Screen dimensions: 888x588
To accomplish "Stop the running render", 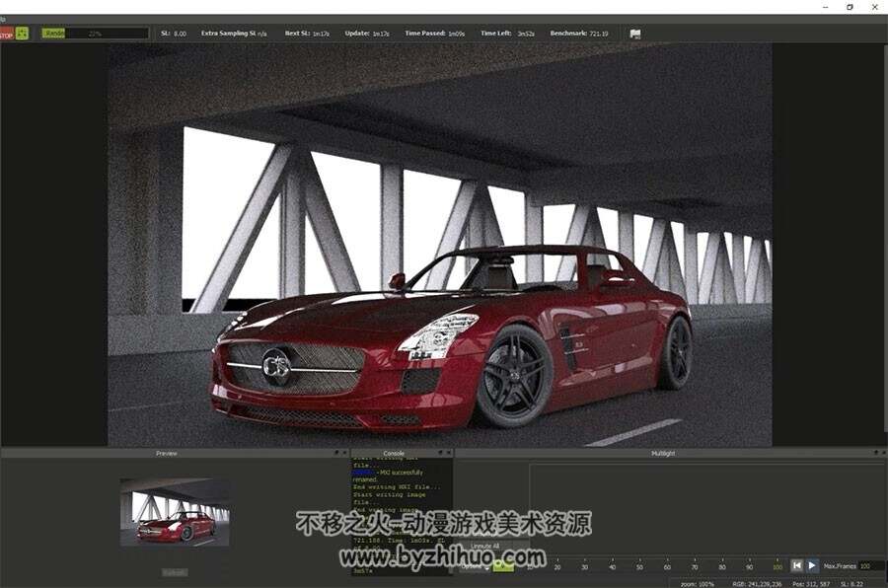I will click(x=6, y=34).
